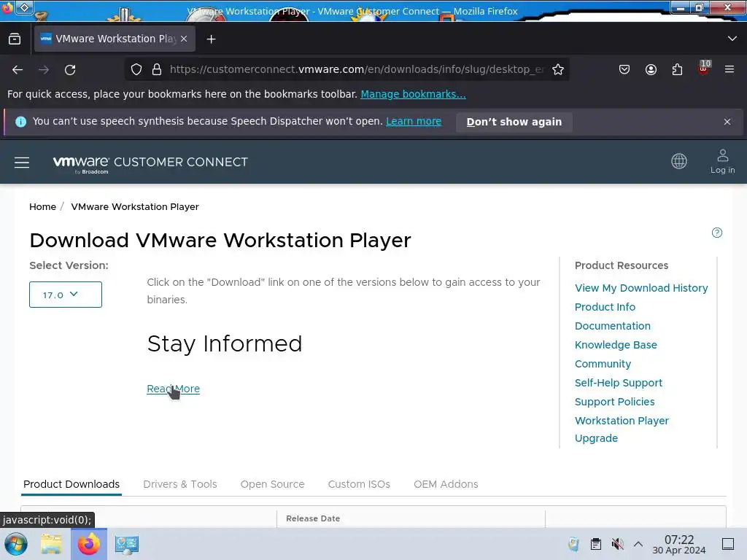Click Manage bookmarks link
This screenshot has width=747, height=560.
coord(413,94)
